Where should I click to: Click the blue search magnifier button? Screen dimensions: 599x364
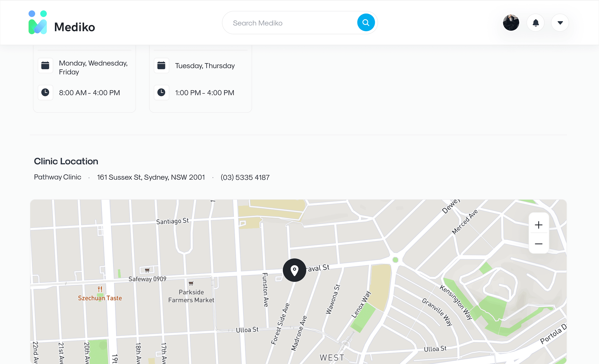pyautogui.click(x=366, y=23)
